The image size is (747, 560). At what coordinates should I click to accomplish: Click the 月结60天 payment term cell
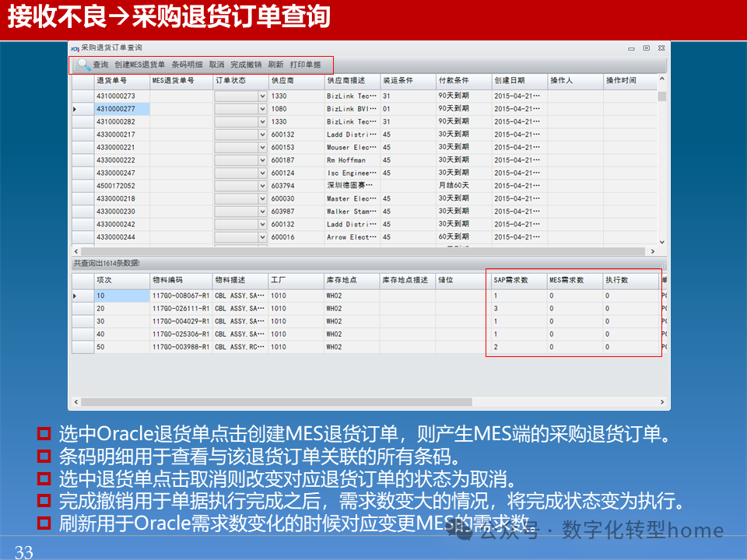pyautogui.click(x=464, y=186)
